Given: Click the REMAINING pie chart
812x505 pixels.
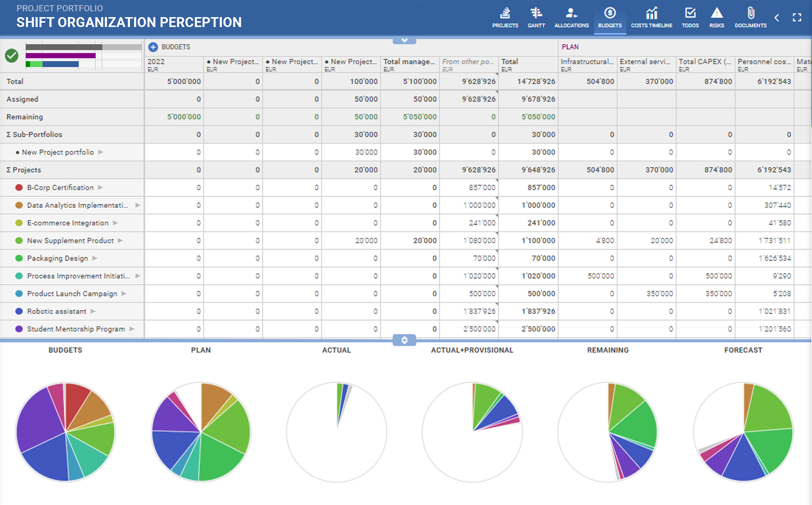Looking at the screenshot, I should coord(608,432).
